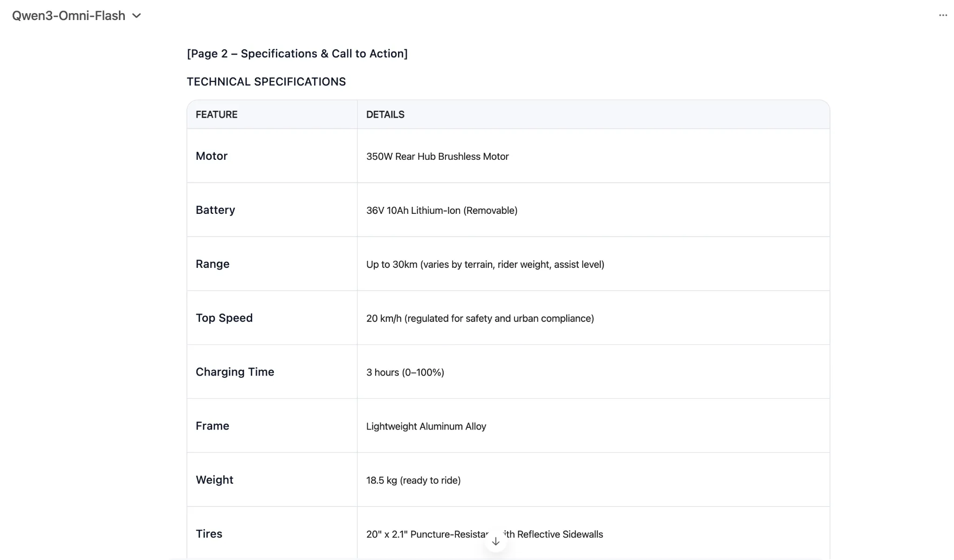
Task: Click the Weight row label
Action: (x=214, y=480)
